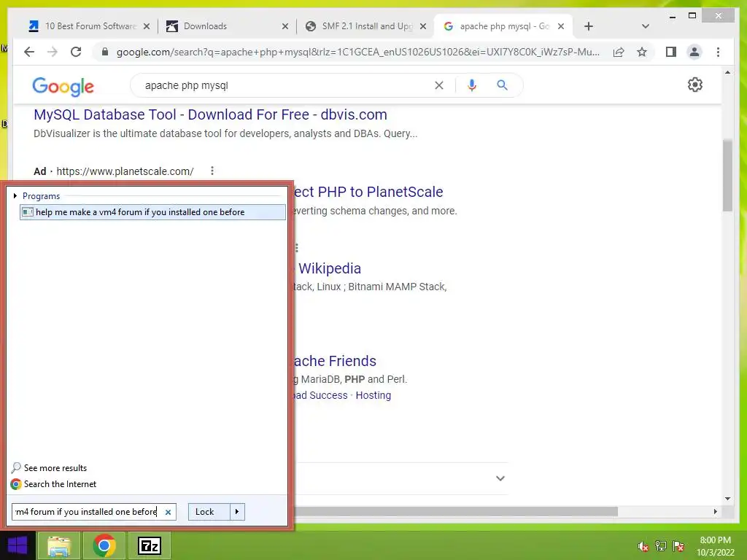Image resolution: width=747 pixels, height=560 pixels.
Task: Open the Chrome profile avatar
Action: 694,52
